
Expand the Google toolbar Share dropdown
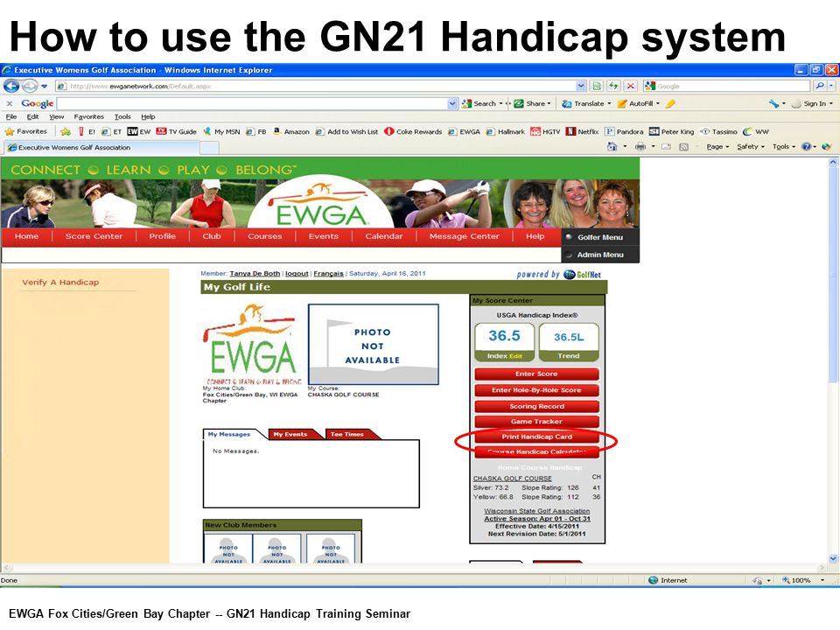pyautogui.click(x=549, y=103)
